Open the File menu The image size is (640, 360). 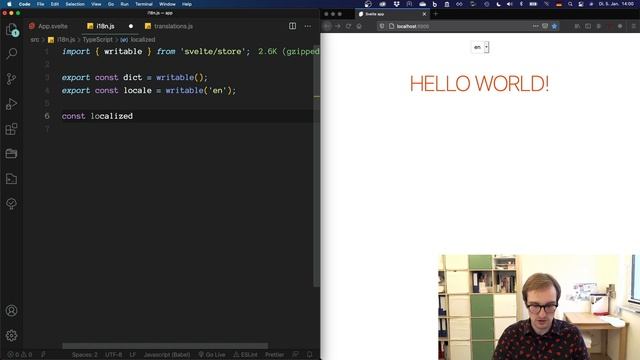40,4
